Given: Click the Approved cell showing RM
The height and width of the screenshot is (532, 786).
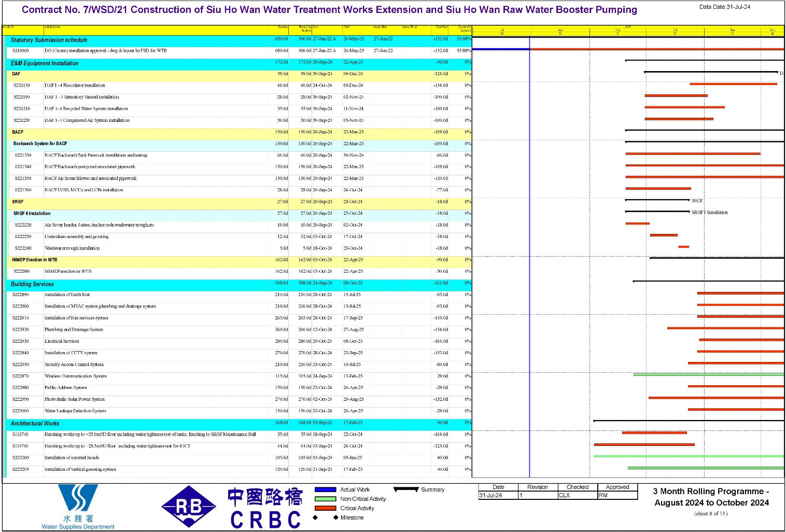Looking at the screenshot, I should tap(617, 495).
